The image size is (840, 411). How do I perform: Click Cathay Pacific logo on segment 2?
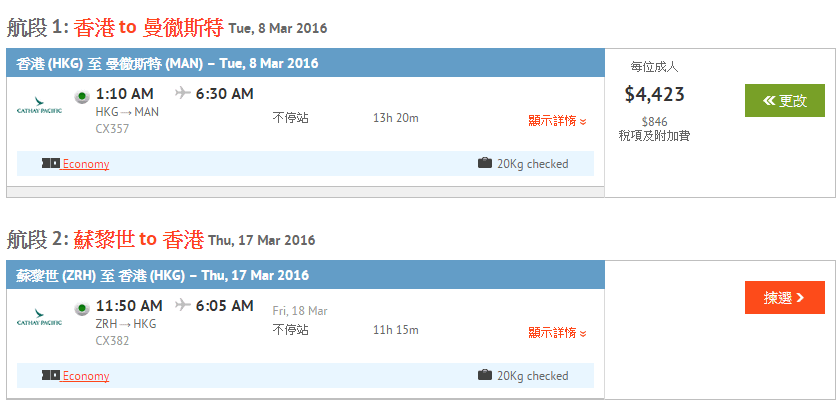click(x=39, y=316)
